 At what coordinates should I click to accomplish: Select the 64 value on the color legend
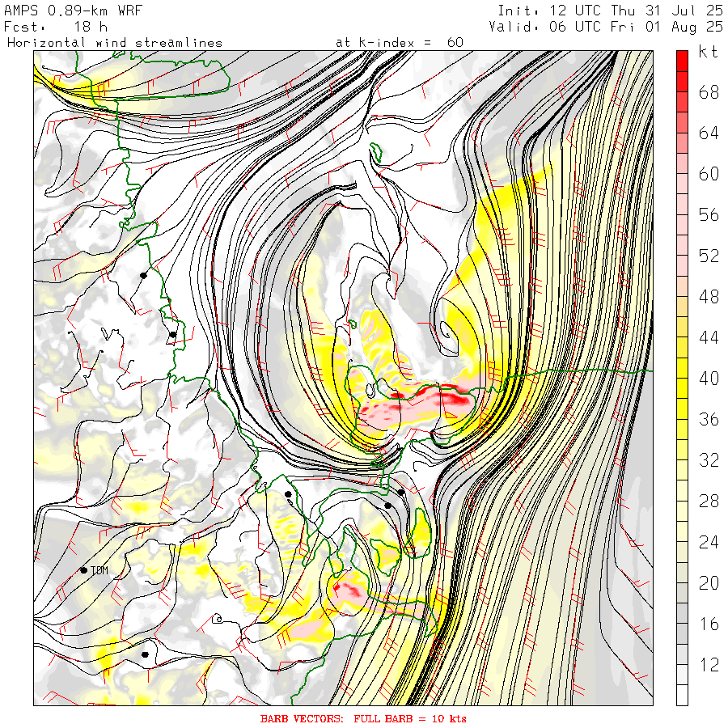[709, 133]
